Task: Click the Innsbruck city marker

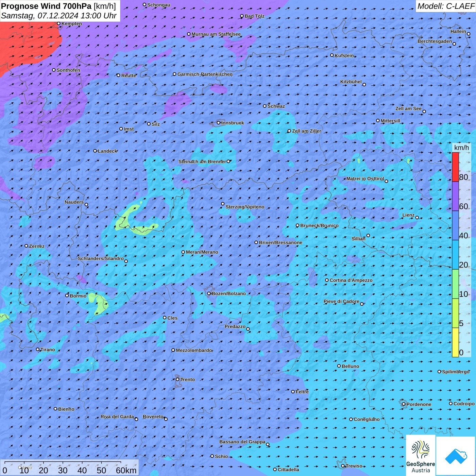Action: [x=219, y=123]
